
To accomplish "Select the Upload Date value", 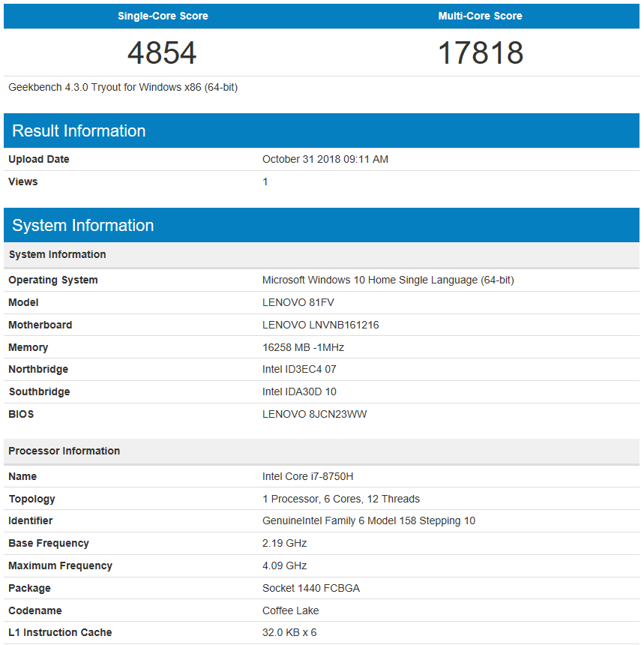I will pos(325,159).
